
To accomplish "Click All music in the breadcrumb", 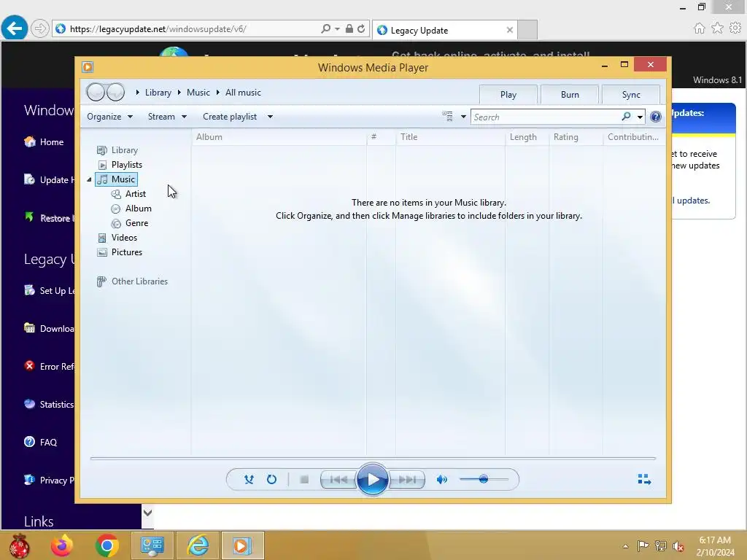I will click(x=243, y=93).
